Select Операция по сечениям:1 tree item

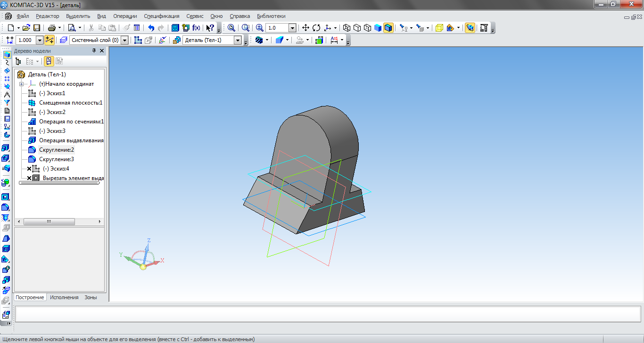point(71,122)
